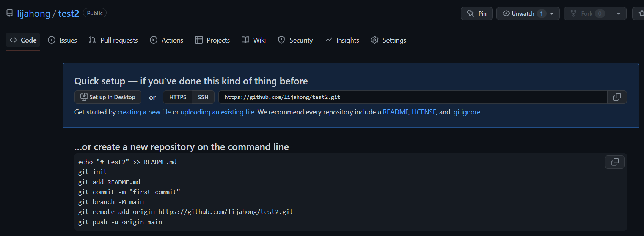Click the repository icon beside lijahong
Screen dimensions: 644x236
pos(9,13)
